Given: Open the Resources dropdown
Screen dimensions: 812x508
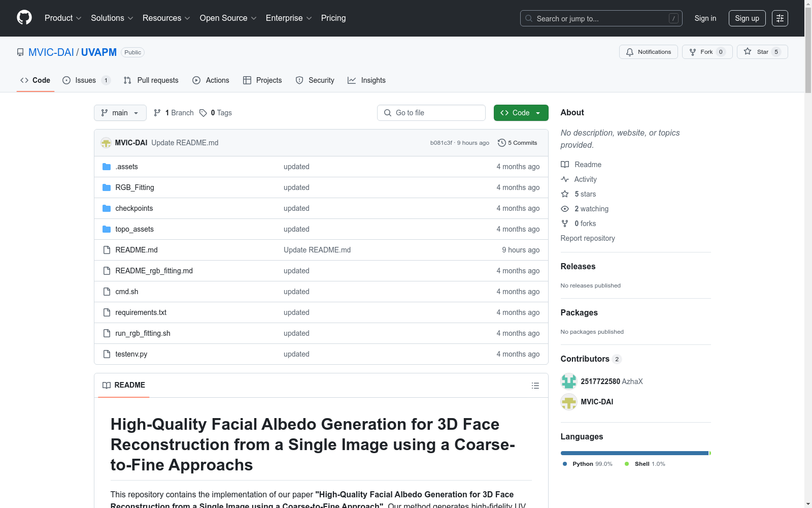Looking at the screenshot, I should (x=166, y=18).
